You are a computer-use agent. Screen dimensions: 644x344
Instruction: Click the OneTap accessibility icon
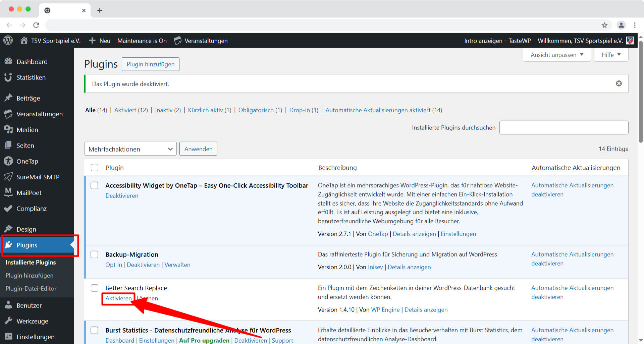coord(8,161)
